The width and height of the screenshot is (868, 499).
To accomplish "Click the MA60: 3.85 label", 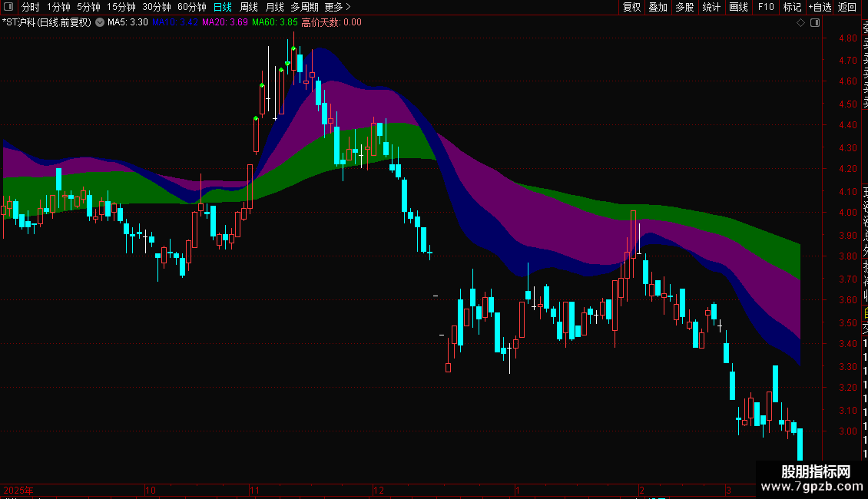I will (x=274, y=23).
